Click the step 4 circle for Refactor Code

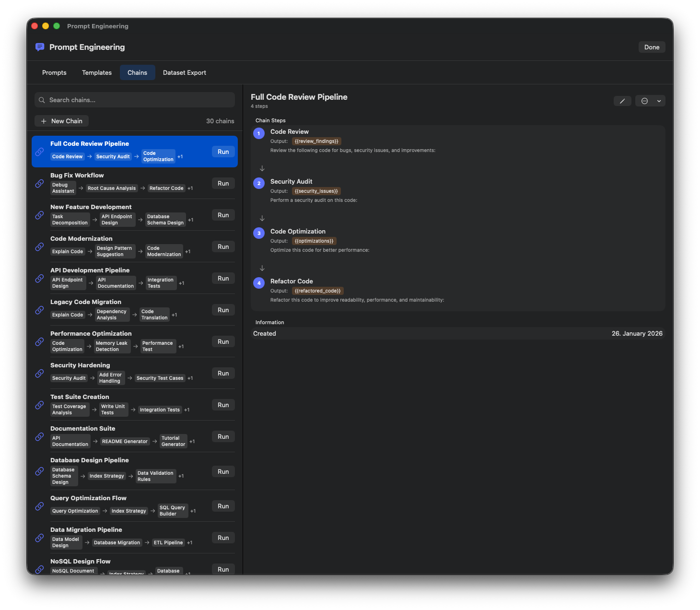pos(259,283)
